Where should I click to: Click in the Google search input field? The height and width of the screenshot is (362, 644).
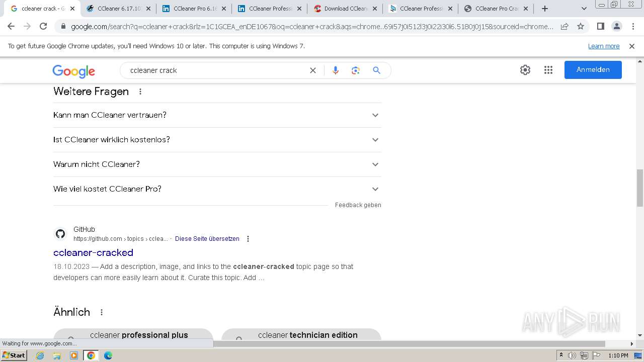tap(216, 70)
